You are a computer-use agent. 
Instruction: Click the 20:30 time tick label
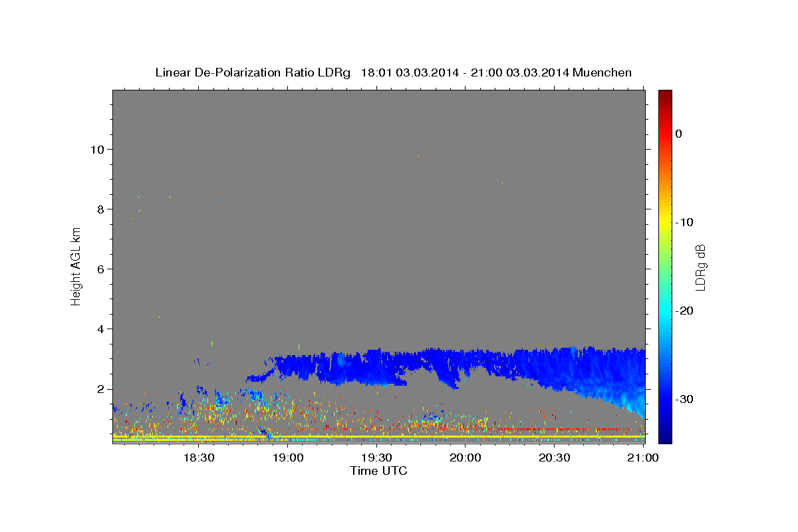click(554, 458)
